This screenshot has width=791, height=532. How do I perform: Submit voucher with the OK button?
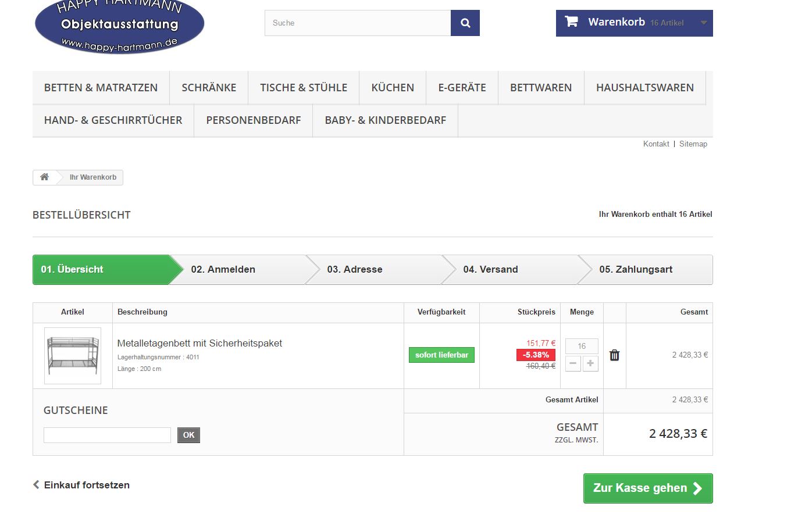click(188, 435)
